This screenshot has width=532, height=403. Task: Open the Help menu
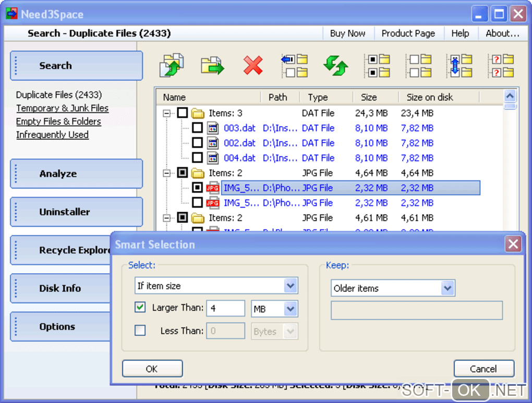(460, 33)
